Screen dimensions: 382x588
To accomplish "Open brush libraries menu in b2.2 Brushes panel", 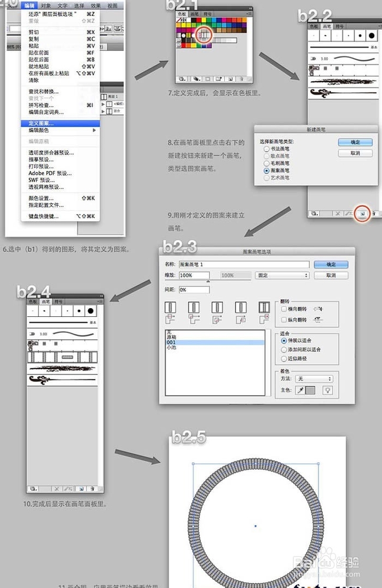I will click(314, 213).
